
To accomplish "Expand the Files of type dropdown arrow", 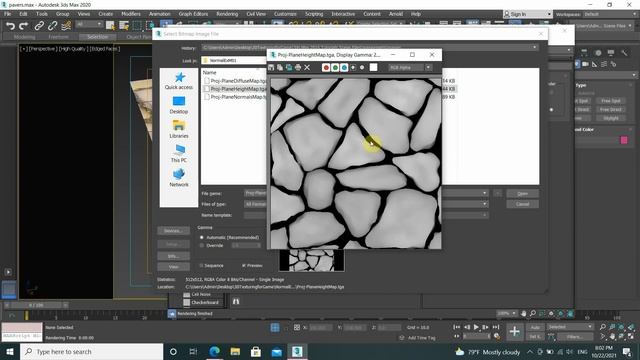I will point(484,204).
